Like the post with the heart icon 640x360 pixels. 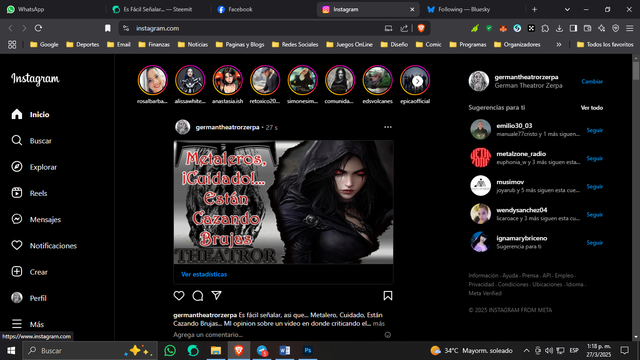point(179,296)
